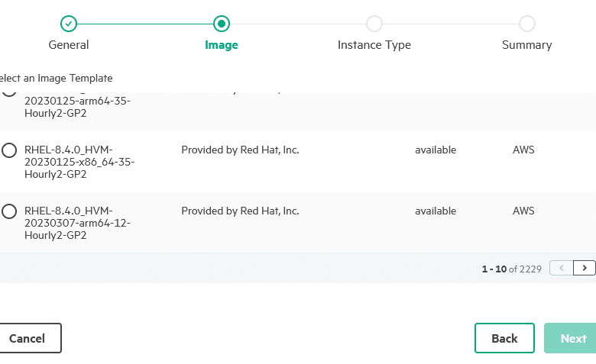The height and width of the screenshot is (364, 596).
Task: Select RHEL-8.4.0_HVM-20230125-x86_64-35 image radio button
Action: coord(9,150)
